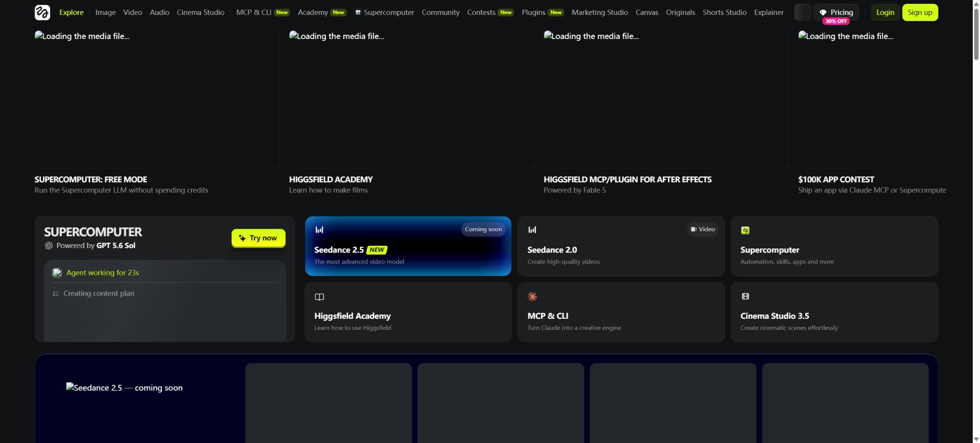Click the Login button
Viewport: 980px width, 443px height.
click(x=885, y=13)
